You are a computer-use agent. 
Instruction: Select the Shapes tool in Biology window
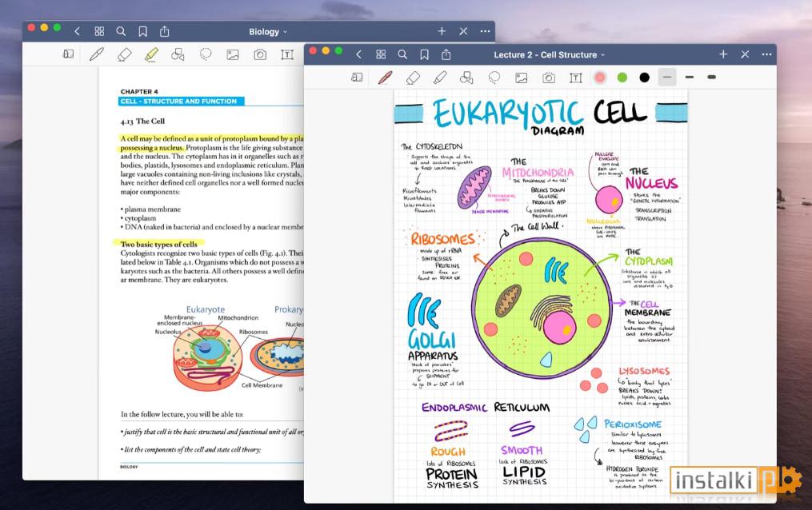click(178, 54)
